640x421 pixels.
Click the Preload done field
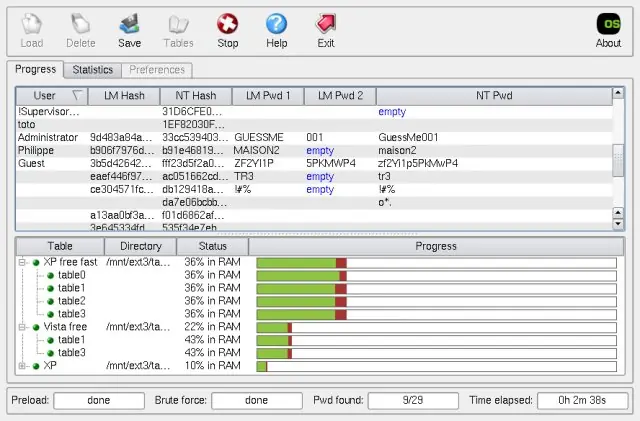click(99, 401)
